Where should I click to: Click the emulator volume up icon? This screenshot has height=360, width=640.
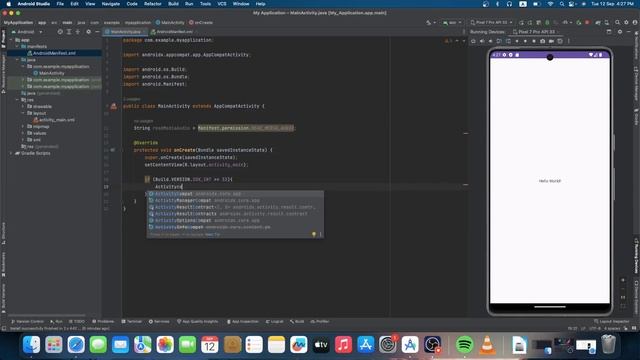pos(482,41)
